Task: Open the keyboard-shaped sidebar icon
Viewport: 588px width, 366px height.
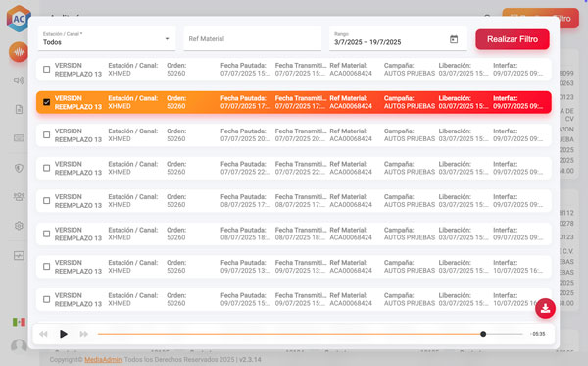Action: pyautogui.click(x=19, y=138)
